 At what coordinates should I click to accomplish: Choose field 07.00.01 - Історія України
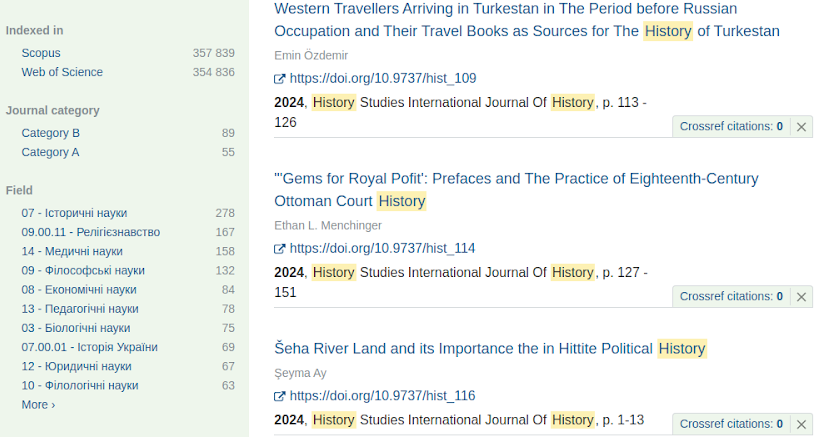pyautogui.click(x=89, y=347)
